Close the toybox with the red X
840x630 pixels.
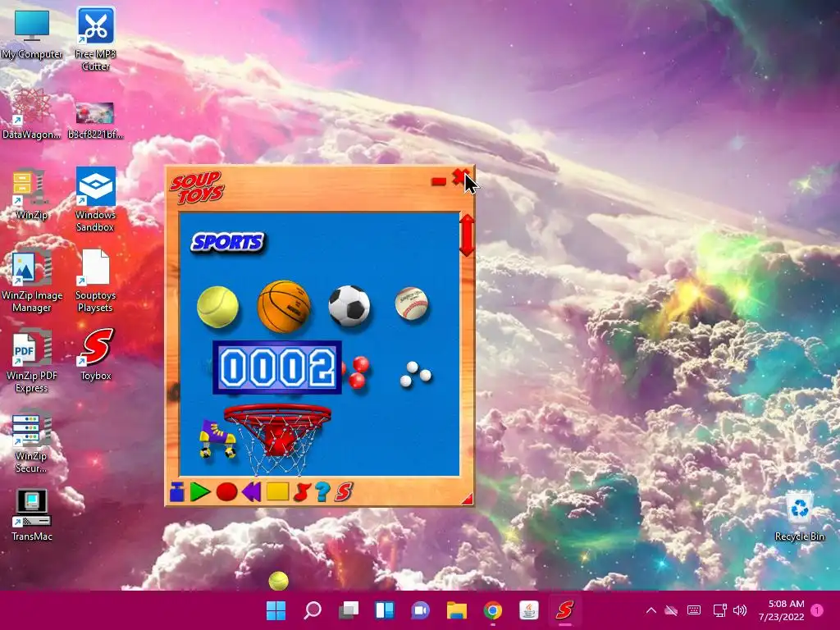click(459, 177)
